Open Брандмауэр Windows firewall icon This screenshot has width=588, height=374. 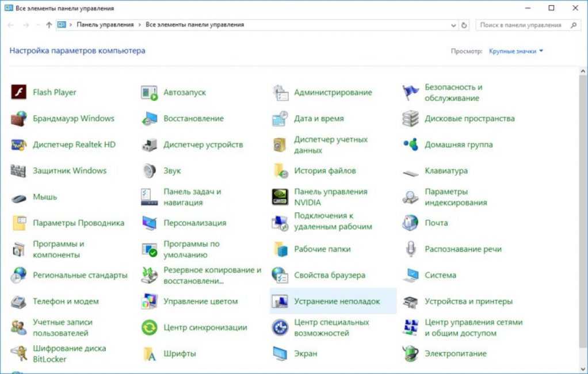click(x=19, y=119)
